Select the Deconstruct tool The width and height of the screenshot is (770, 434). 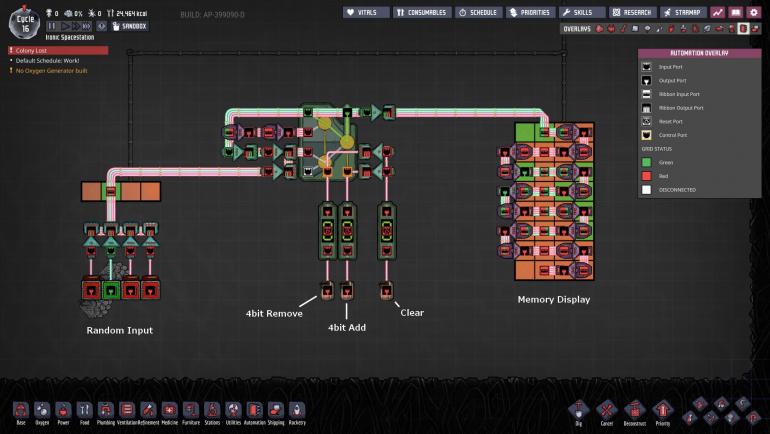634,410
